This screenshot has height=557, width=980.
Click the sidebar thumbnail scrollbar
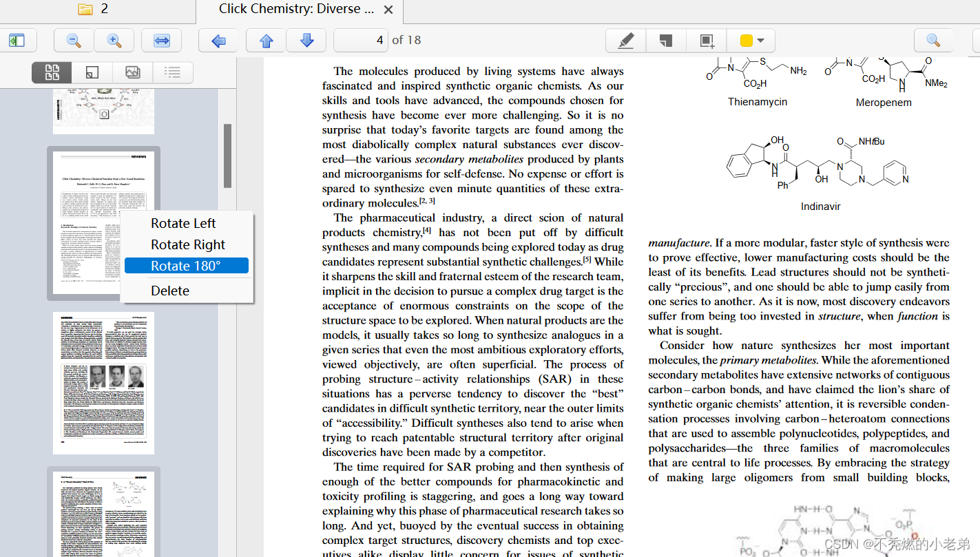point(227,156)
